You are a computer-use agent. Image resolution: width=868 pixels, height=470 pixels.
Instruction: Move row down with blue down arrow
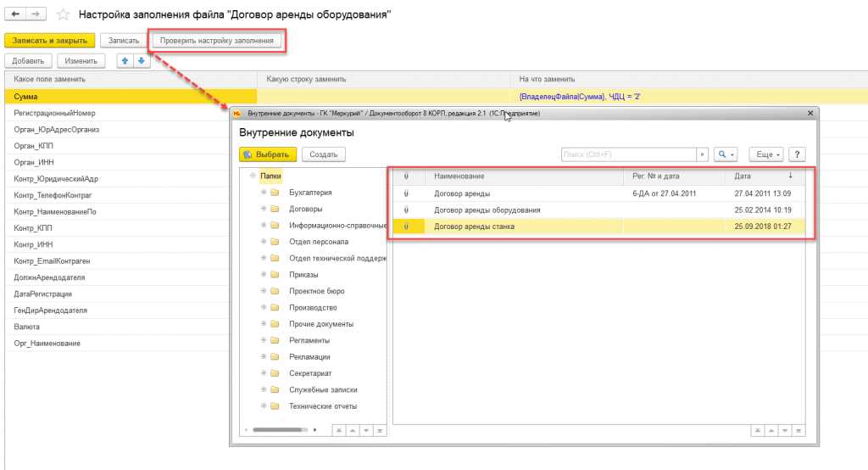point(142,61)
